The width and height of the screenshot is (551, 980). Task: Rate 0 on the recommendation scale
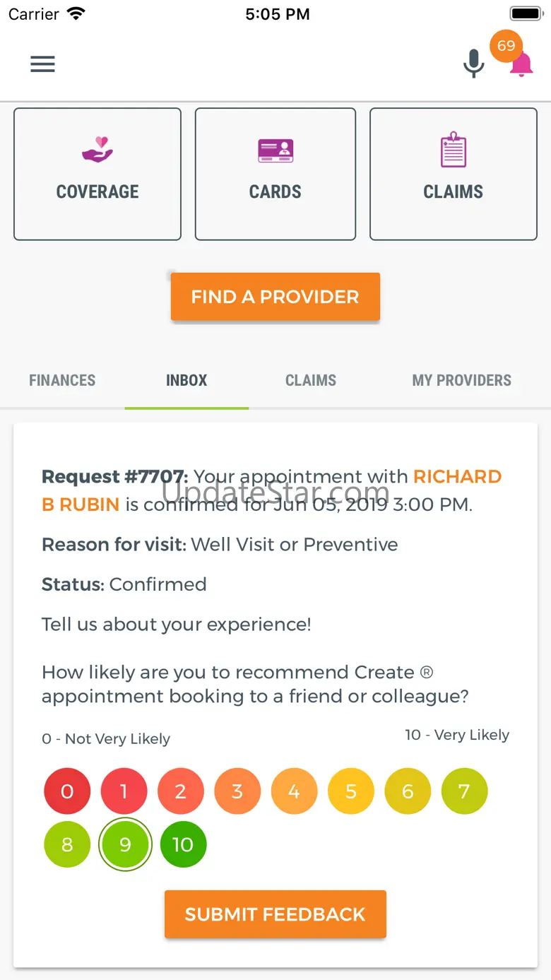67,791
